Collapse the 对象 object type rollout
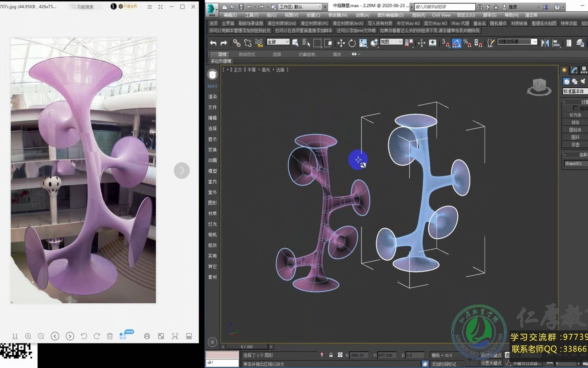This screenshot has width=588, height=368. [575, 102]
